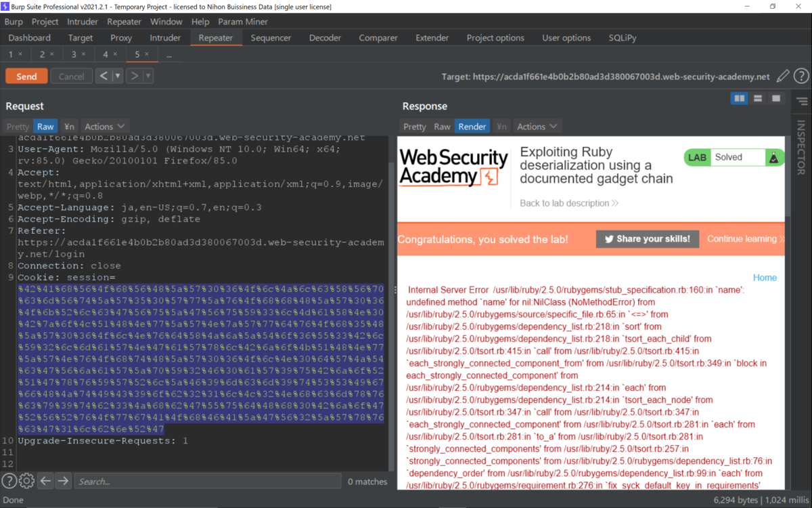Screen dimensions: 812x508
Task: Open the new Repeater tab '...' button
Action: coord(168,54)
